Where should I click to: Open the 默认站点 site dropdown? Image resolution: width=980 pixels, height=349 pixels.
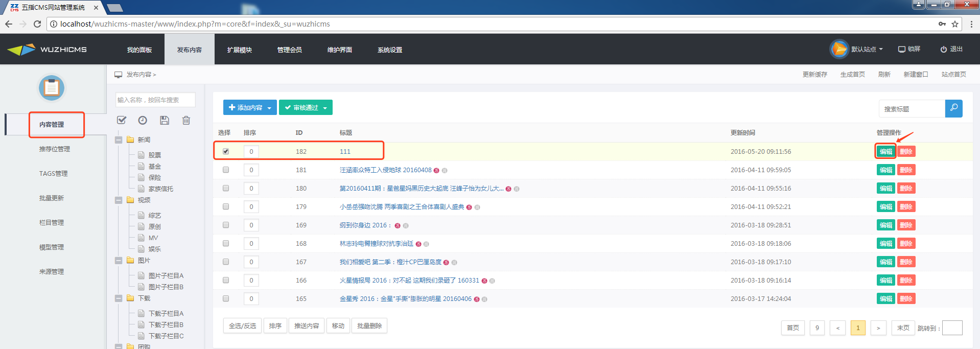[x=867, y=49]
